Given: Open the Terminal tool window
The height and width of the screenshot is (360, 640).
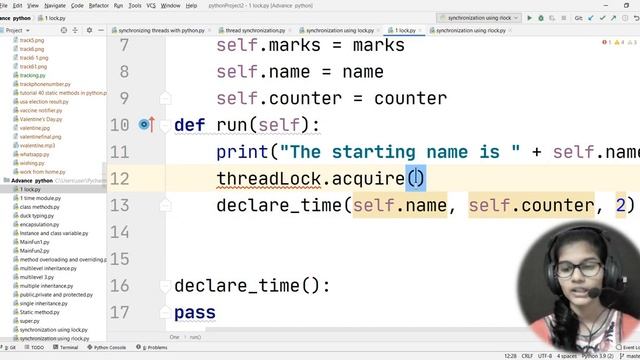Looking at the screenshot, I should (x=66, y=347).
